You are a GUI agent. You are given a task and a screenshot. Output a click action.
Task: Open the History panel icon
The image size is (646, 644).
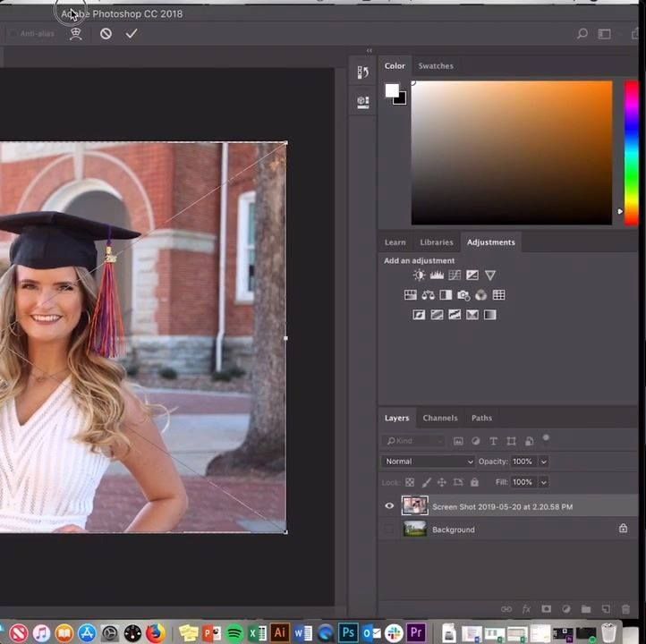point(363,72)
